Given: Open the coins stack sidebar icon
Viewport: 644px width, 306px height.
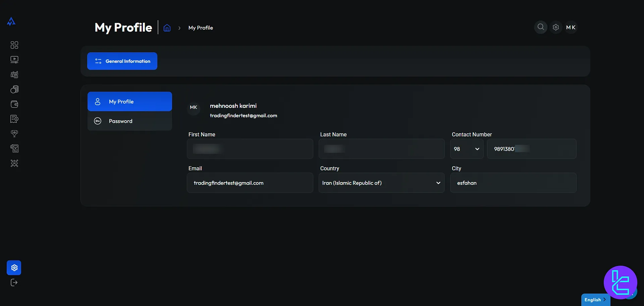Looking at the screenshot, I should tap(14, 89).
